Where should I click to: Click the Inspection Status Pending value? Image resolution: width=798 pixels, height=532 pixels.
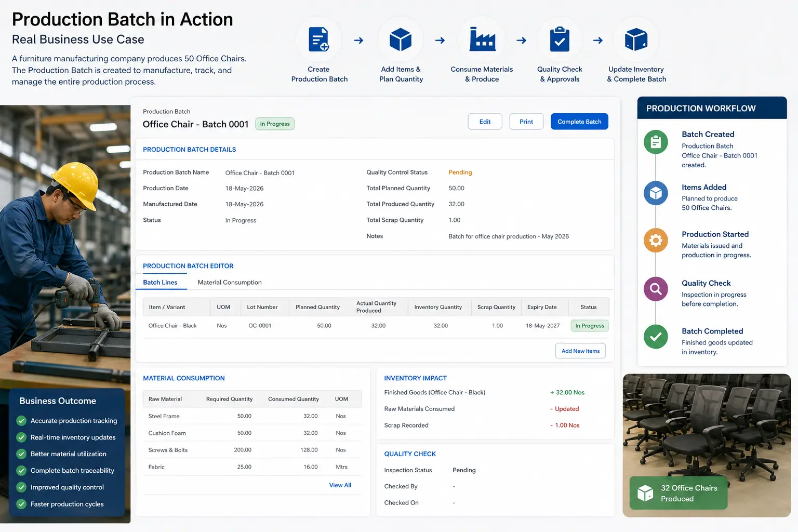point(464,470)
